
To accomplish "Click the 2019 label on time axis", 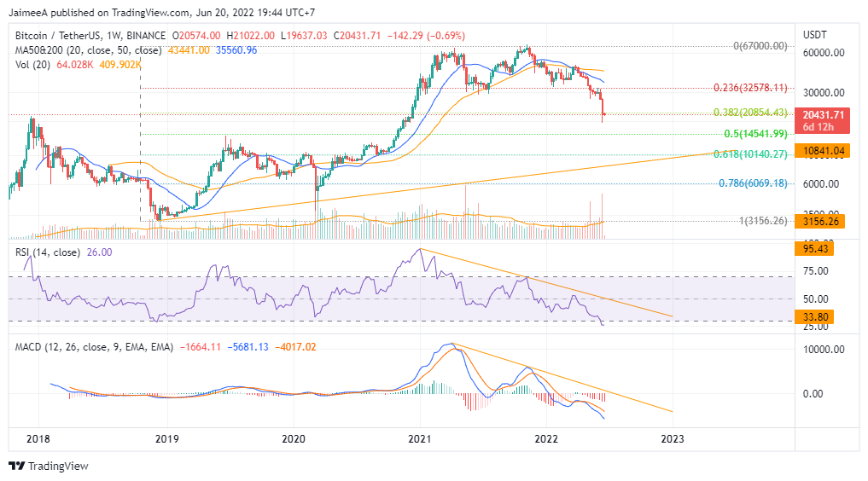I will coord(166,439).
